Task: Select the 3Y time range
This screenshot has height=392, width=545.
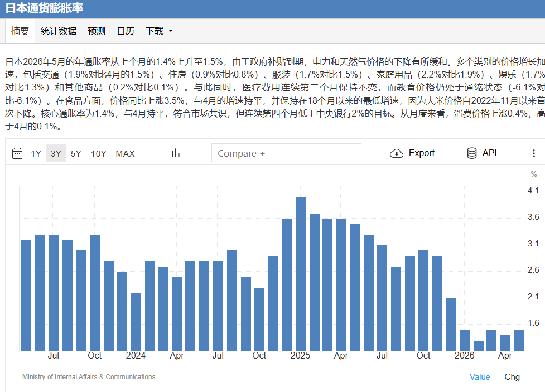Action: (56, 153)
